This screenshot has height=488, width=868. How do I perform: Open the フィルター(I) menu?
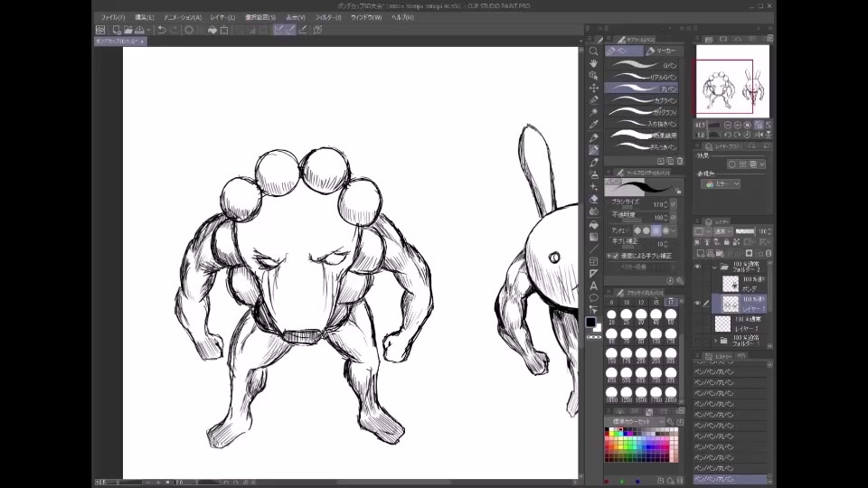[x=328, y=17]
